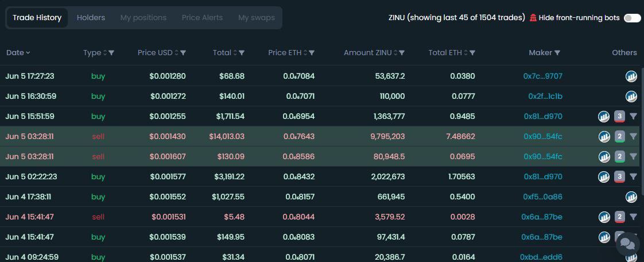The height and width of the screenshot is (262, 644).
Task: Open maker address 0xbd...edd6
Action: coord(541,257)
